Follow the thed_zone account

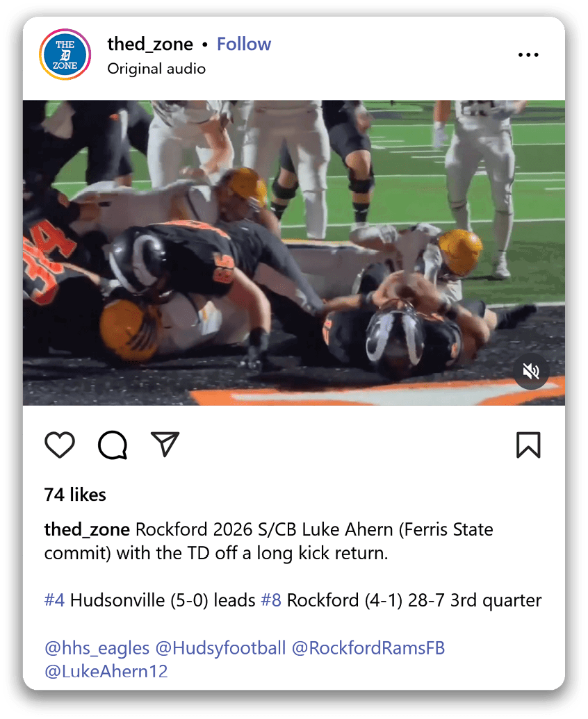pyautogui.click(x=243, y=44)
